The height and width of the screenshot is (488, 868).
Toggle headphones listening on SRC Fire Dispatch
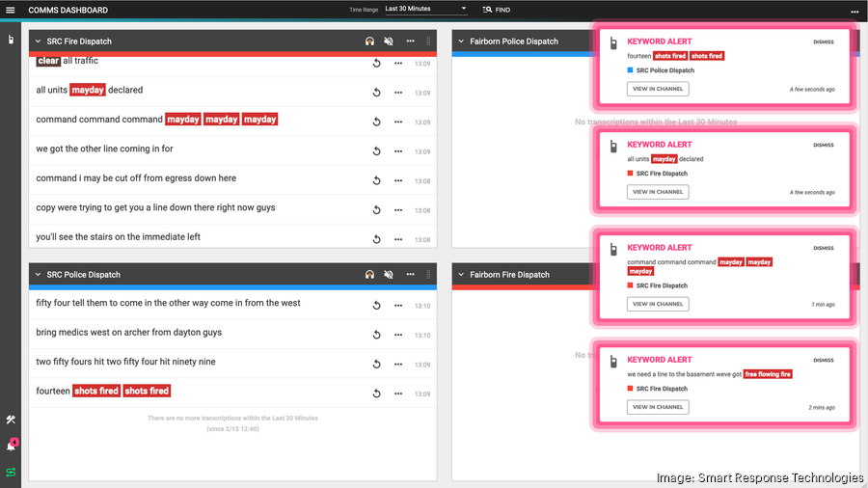[x=369, y=41]
